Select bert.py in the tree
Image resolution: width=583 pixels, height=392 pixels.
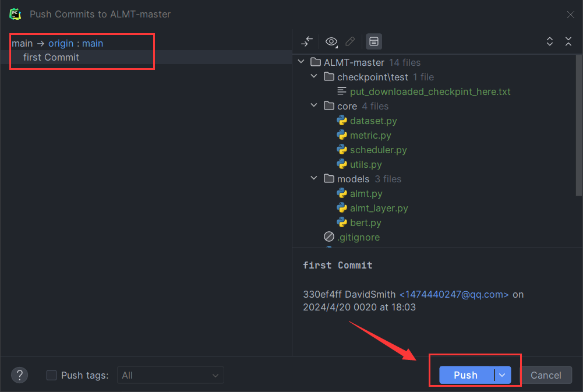[366, 223]
